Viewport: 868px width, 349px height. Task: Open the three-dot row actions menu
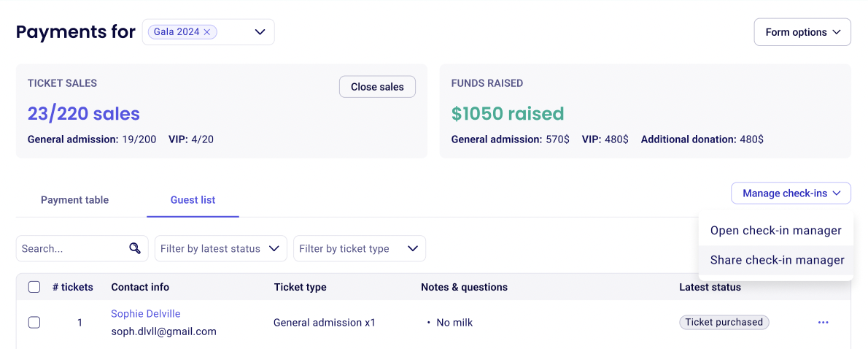tap(823, 322)
